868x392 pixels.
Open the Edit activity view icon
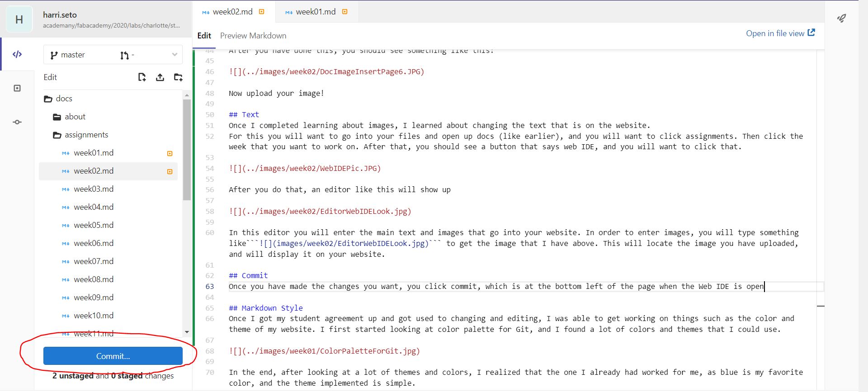[17, 54]
